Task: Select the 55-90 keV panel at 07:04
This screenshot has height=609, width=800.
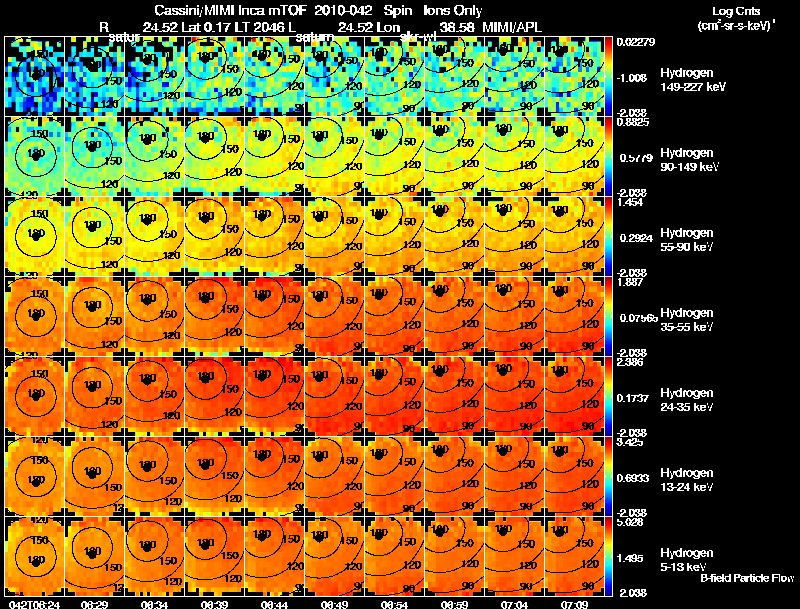Action: coord(514,237)
